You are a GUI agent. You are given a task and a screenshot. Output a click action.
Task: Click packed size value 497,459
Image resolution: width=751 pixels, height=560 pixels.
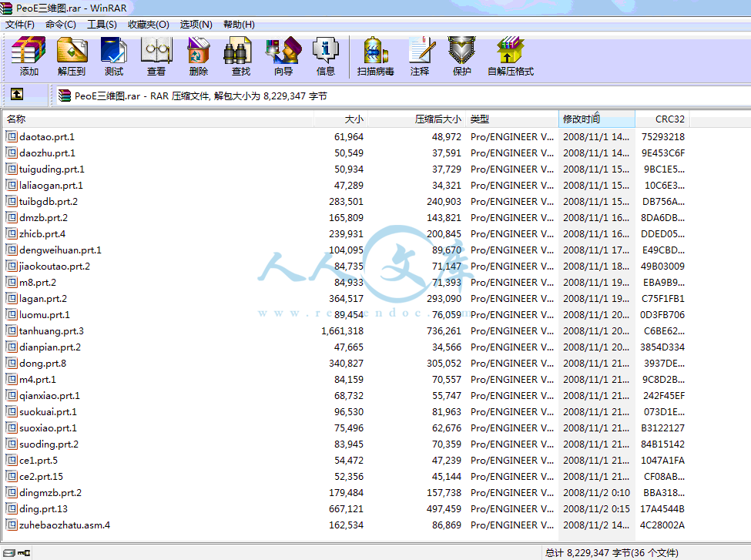click(x=444, y=508)
